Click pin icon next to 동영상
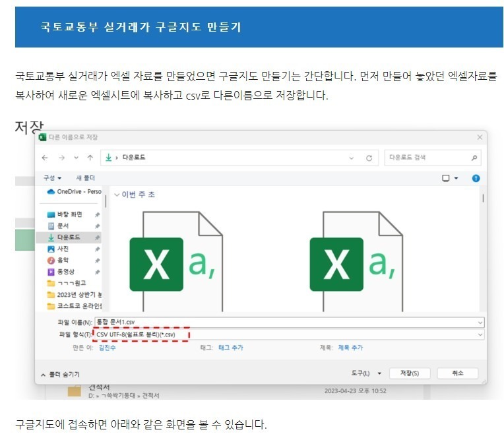The width and height of the screenshot is (504, 440). (97, 272)
